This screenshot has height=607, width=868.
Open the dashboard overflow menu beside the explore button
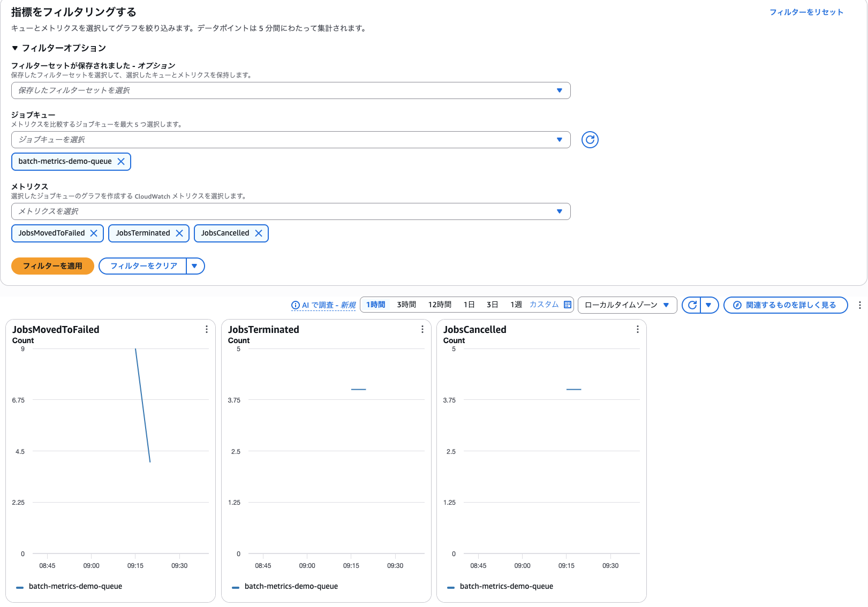860,305
